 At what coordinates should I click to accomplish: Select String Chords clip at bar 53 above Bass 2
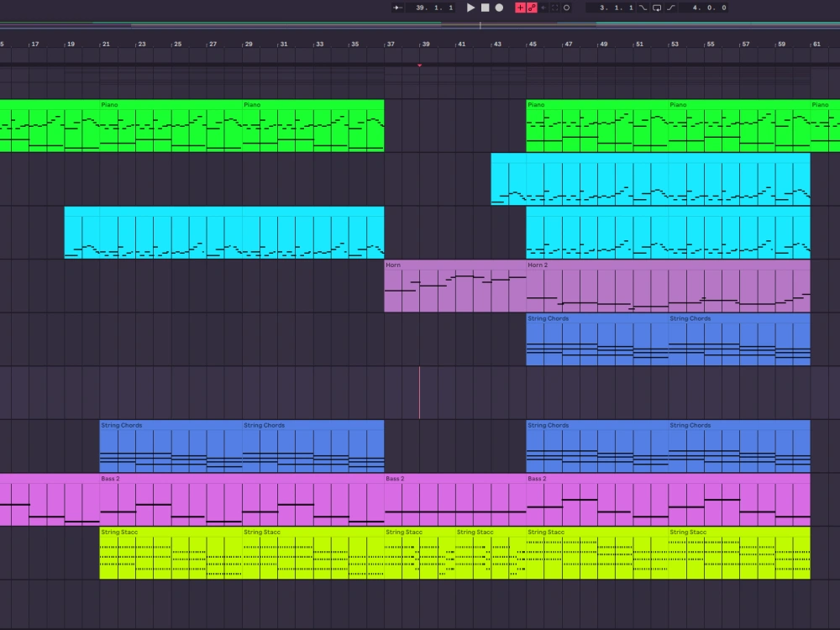pyautogui.click(x=739, y=446)
